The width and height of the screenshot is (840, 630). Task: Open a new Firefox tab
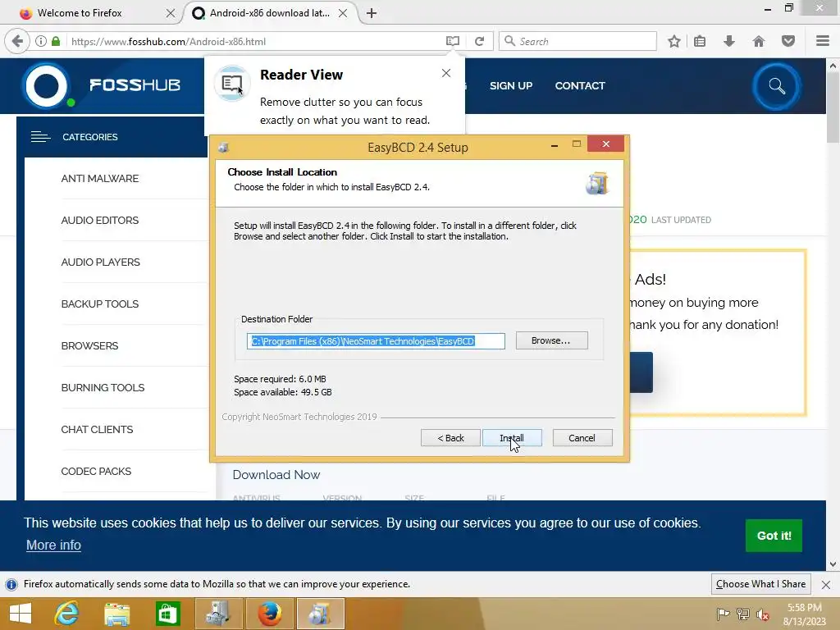coord(372,13)
